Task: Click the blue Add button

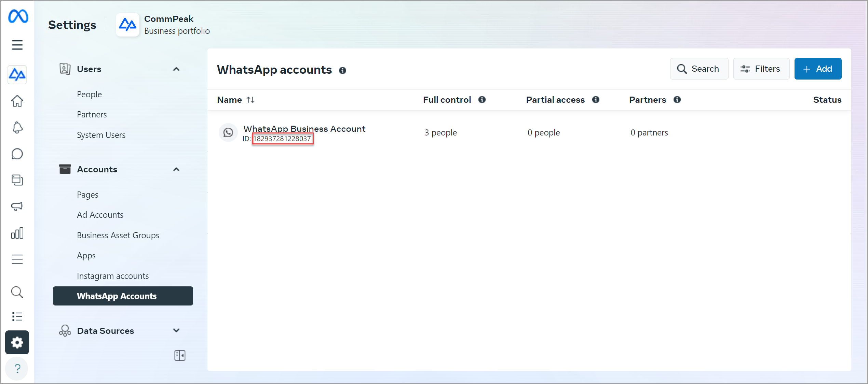Action: tap(818, 69)
